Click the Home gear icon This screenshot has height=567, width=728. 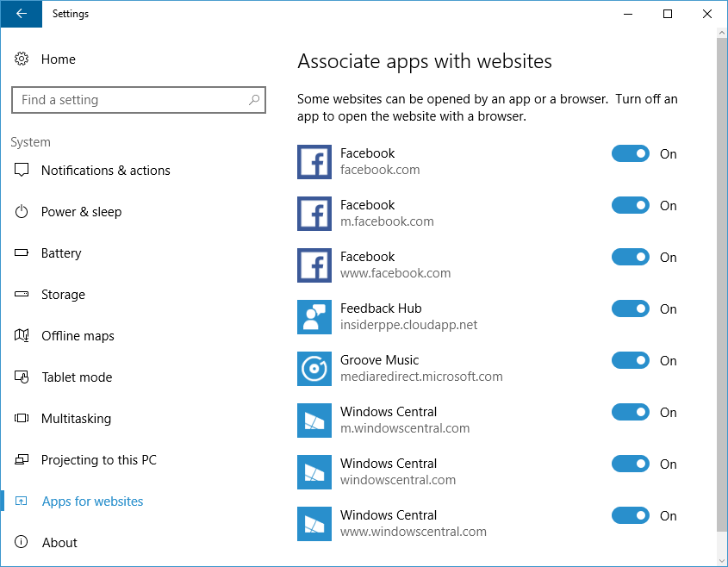(22, 59)
